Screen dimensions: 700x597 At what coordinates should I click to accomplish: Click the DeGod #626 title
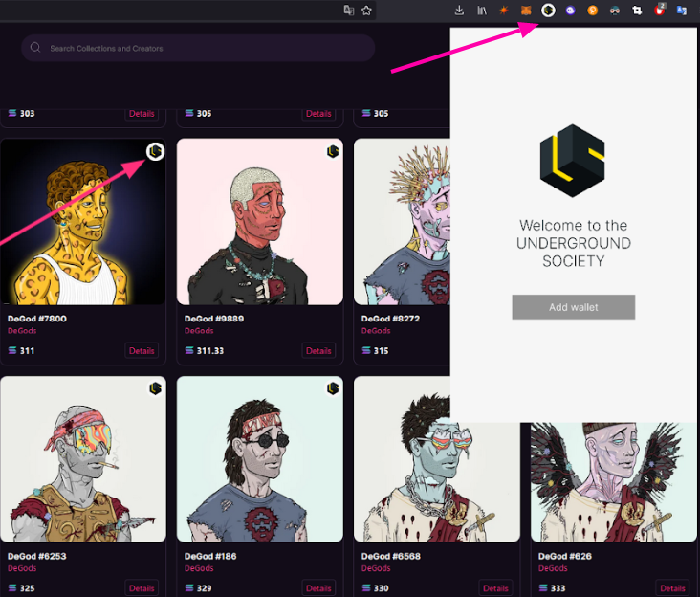pyautogui.click(x=565, y=556)
